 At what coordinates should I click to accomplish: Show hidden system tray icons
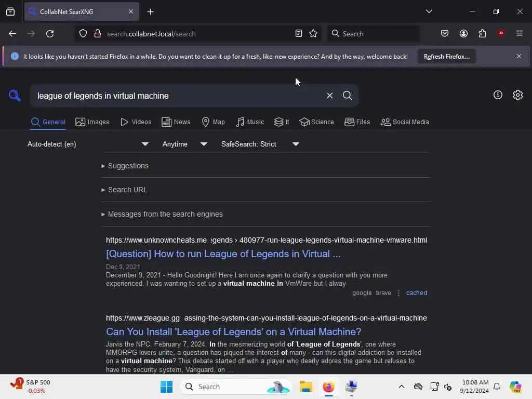coord(402,387)
